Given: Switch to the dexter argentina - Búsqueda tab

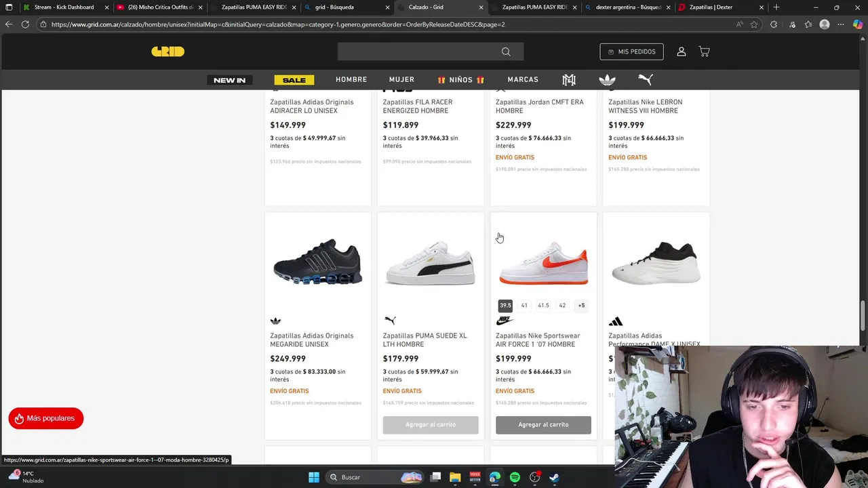Looking at the screenshot, I should (628, 7).
